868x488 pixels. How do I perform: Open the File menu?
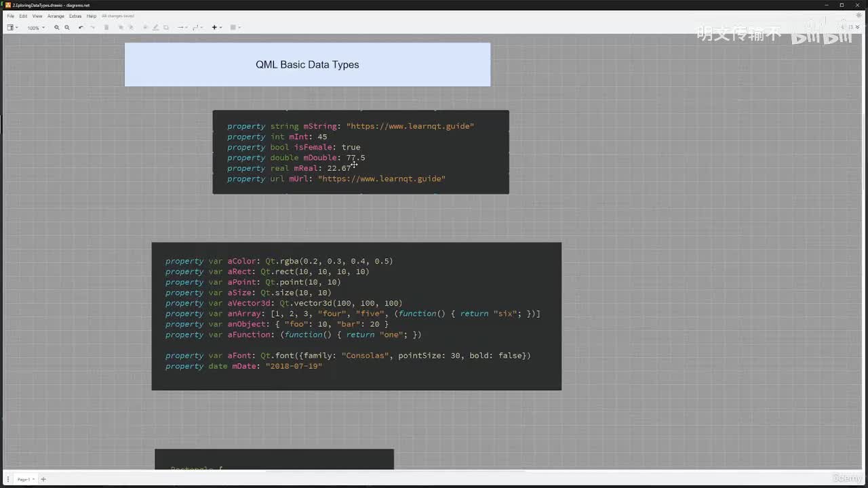[10, 16]
